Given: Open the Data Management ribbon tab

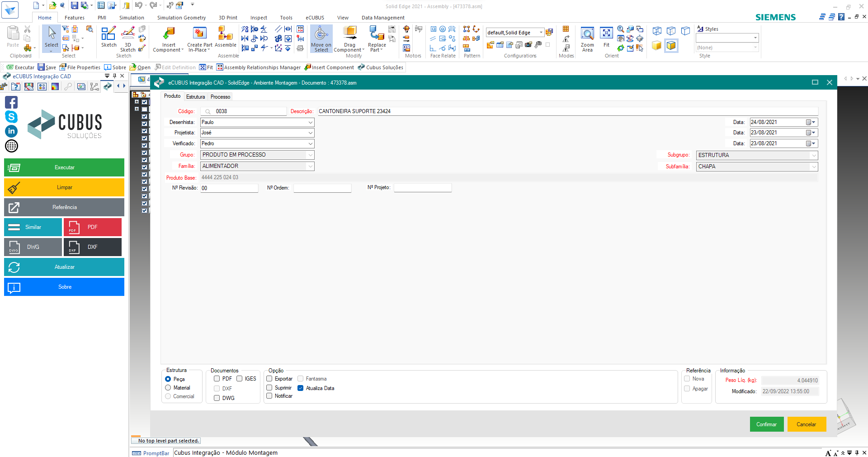Looking at the screenshot, I should [383, 18].
